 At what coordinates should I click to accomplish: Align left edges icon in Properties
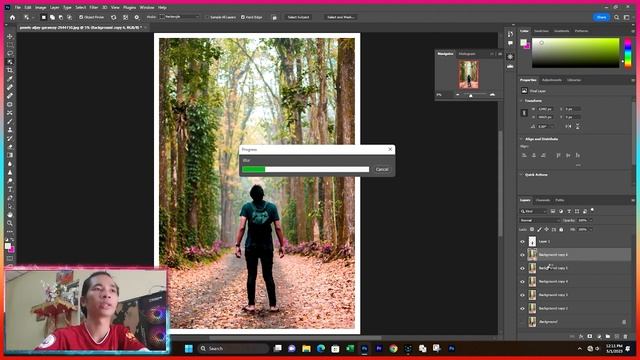pyautogui.click(x=524, y=155)
